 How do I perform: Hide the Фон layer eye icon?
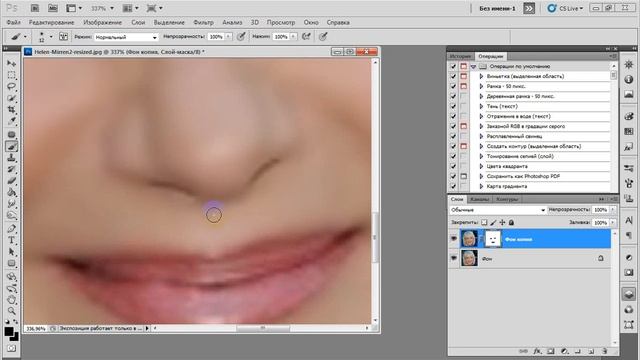pyautogui.click(x=454, y=258)
